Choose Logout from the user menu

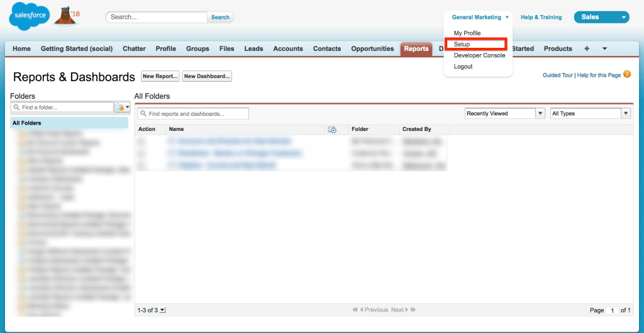pos(463,67)
